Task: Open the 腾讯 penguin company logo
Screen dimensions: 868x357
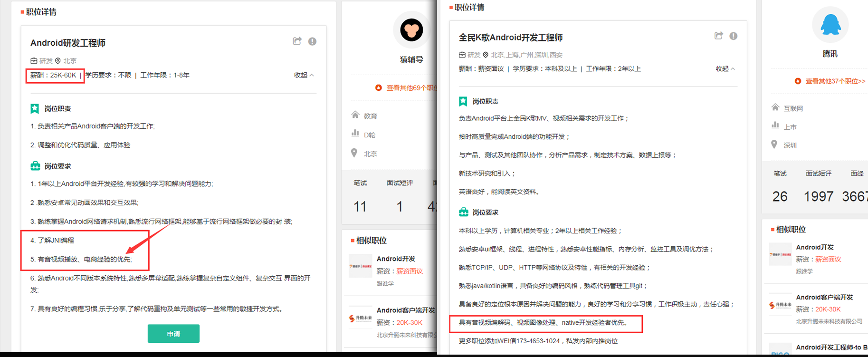Action: click(x=830, y=24)
